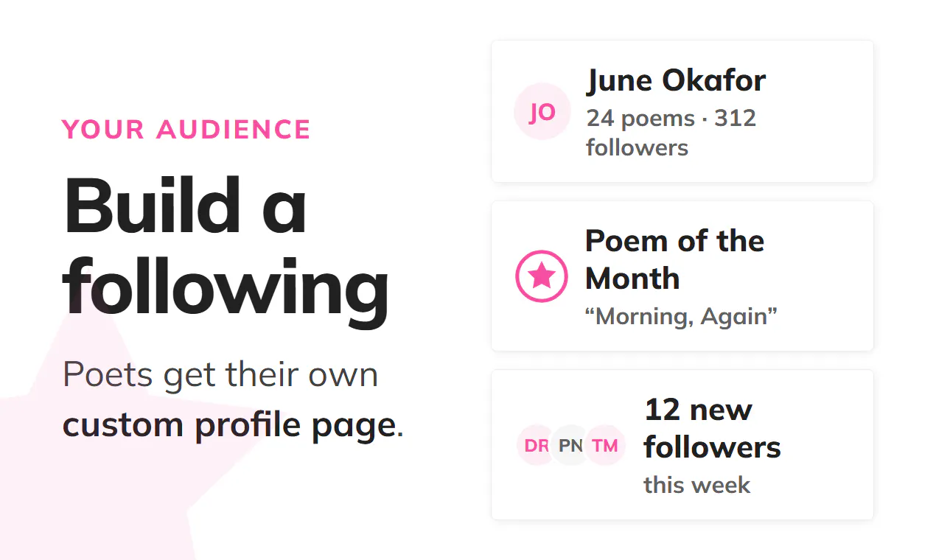Select the TM follower avatar
Viewport: 936px width, 560px height.
tap(605, 445)
